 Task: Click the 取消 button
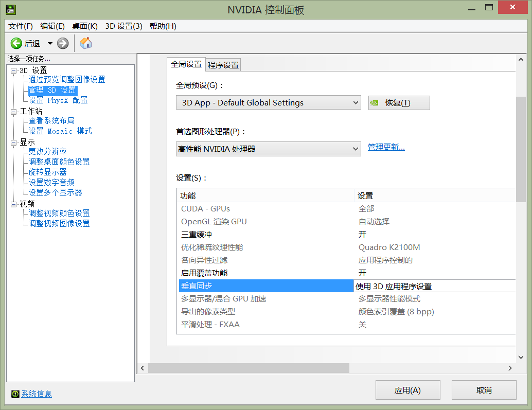point(484,390)
